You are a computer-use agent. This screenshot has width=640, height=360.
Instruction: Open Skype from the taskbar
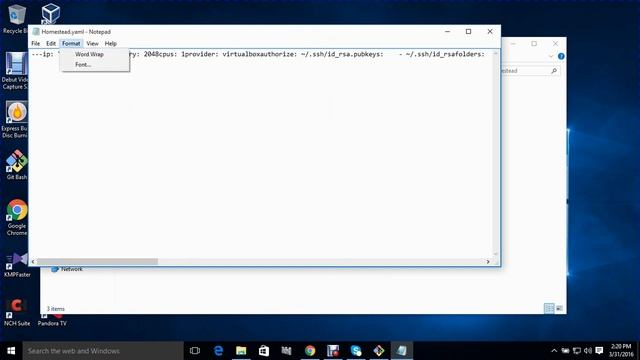click(x=356, y=351)
